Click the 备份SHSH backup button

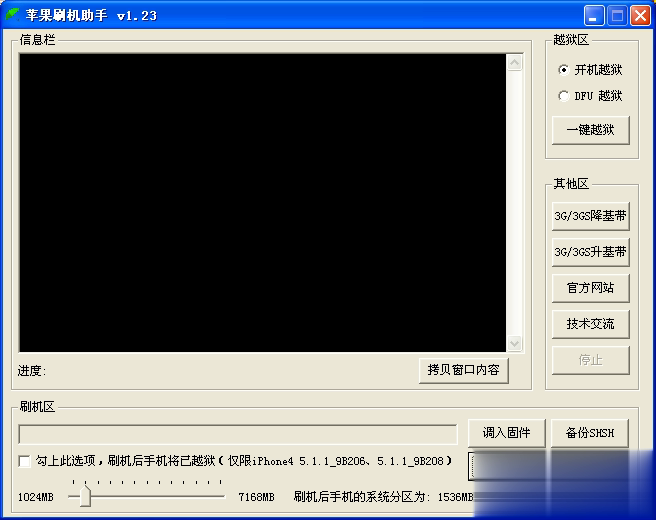coord(590,433)
